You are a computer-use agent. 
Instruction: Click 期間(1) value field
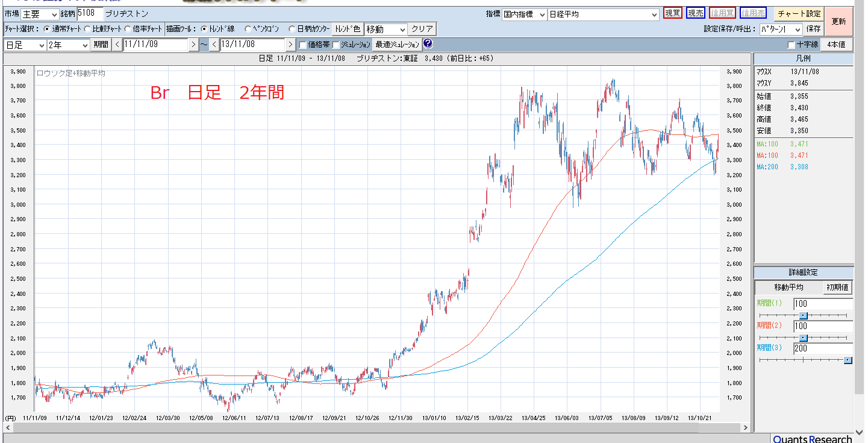[x=823, y=304]
